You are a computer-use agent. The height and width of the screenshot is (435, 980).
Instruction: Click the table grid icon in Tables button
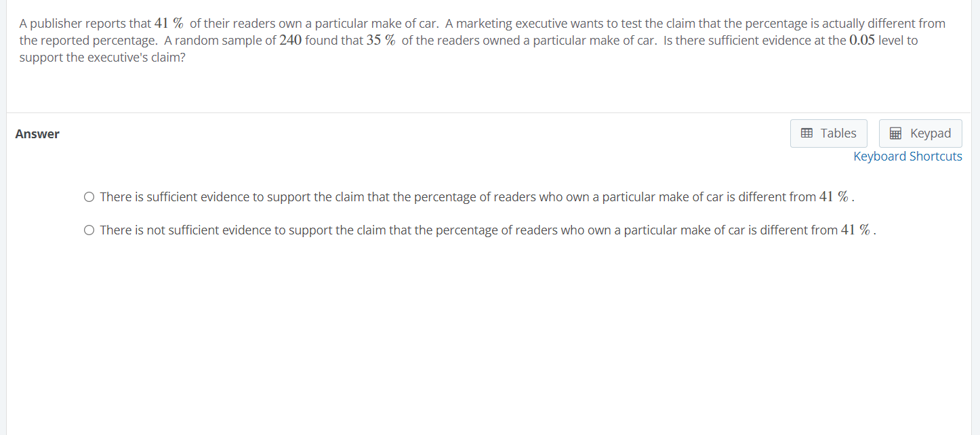(x=807, y=133)
